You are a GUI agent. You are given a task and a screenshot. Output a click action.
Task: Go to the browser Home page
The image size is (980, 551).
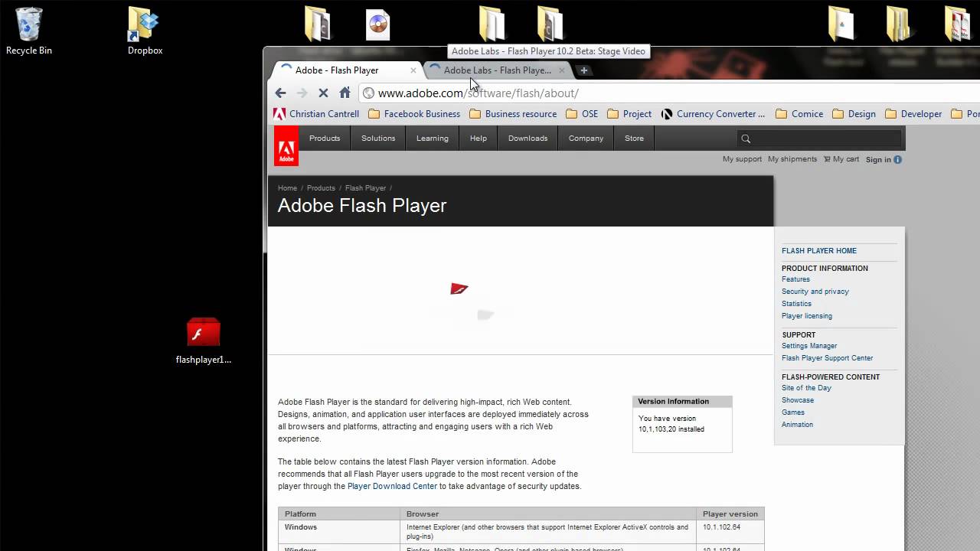[345, 93]
